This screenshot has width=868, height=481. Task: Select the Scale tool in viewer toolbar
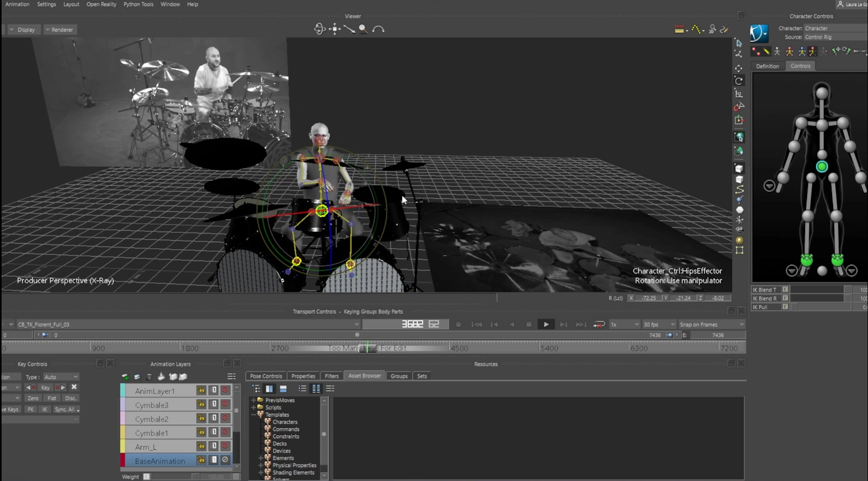739,94
